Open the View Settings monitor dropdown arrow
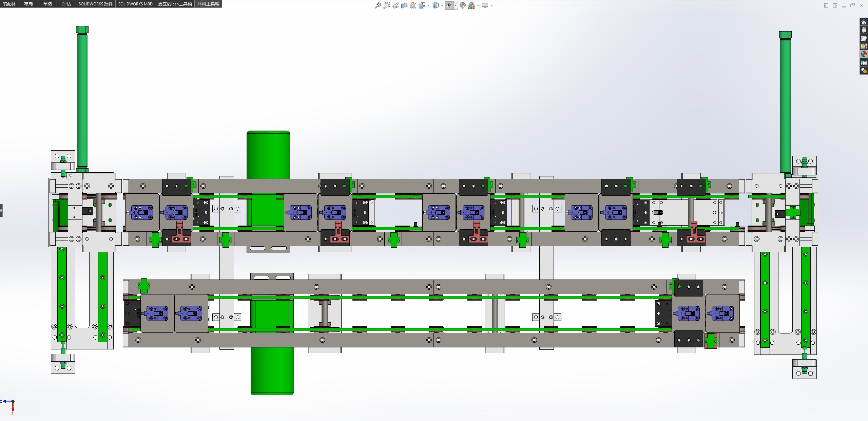The width and height of the screenshot is (868, 421). point(491,5)
